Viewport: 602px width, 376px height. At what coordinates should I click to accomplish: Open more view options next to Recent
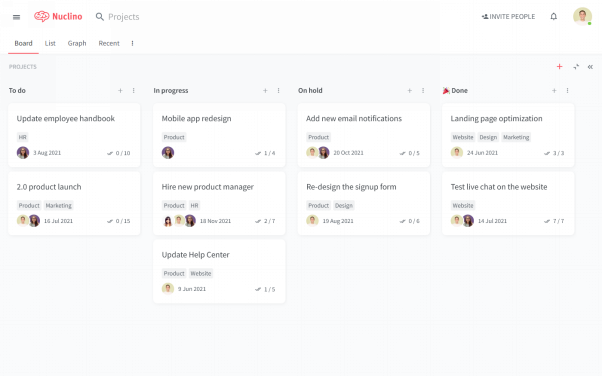click(x=132, y=43)
